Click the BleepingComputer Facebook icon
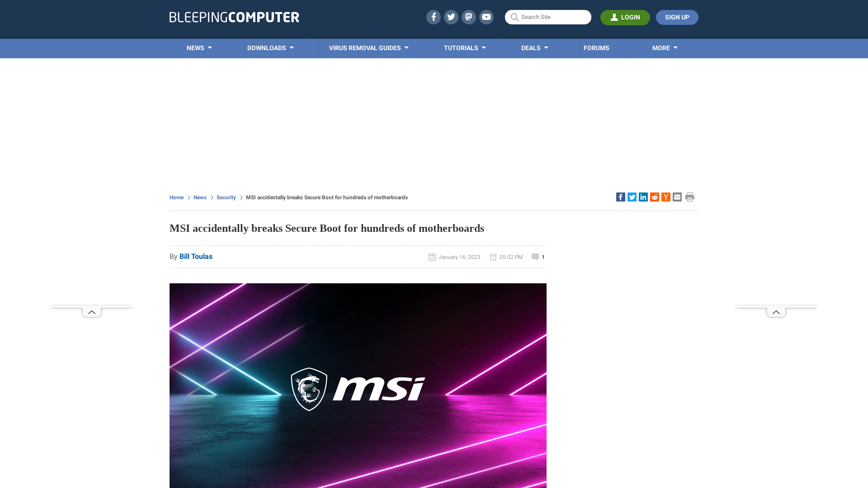Screen dimensions: 868x488 coord(434,17)
